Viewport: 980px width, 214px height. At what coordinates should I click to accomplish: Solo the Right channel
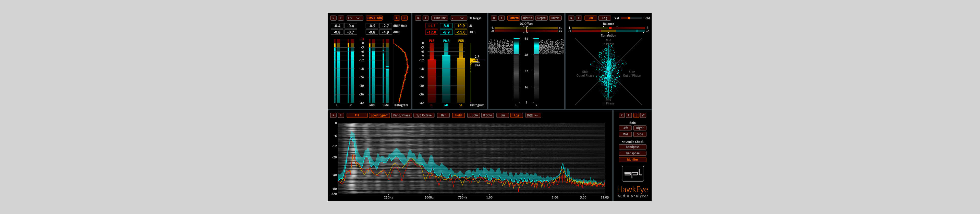(x=640, y=128)
